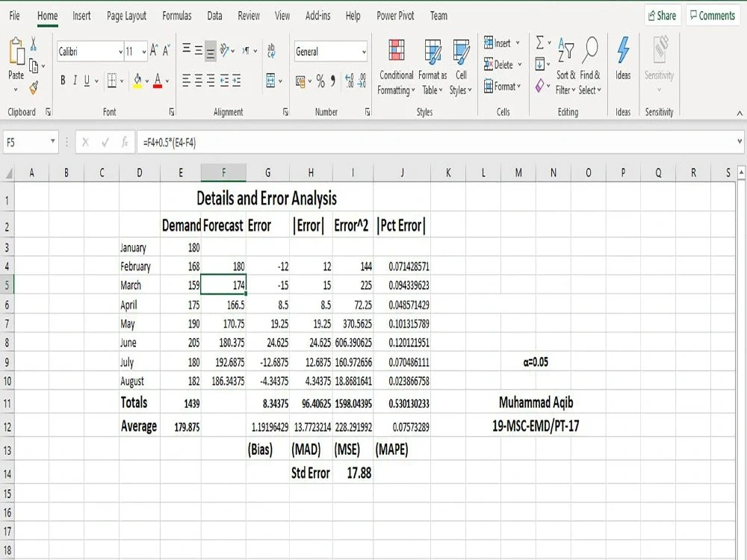The image size is (747, 560).
Task: Open the Number format dialog launcher
Action: coord(368,112)
